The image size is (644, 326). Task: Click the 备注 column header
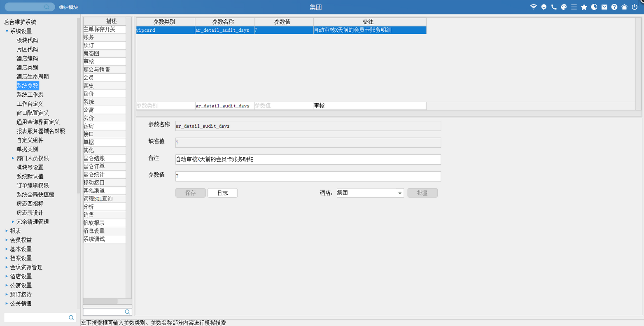point(370,22)
